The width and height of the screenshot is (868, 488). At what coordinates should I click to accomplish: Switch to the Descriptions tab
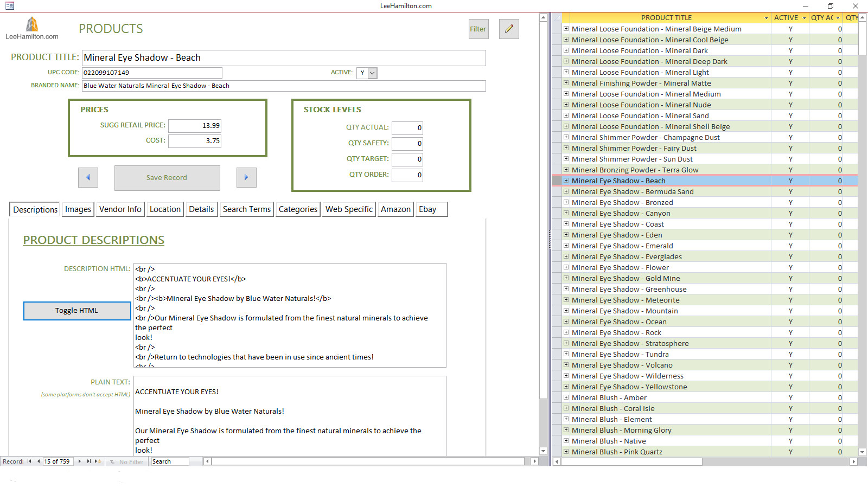point(35,209)
